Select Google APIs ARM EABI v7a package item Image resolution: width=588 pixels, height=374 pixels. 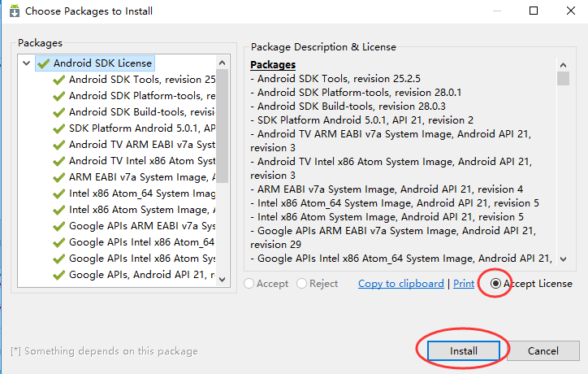pos(142,226)
